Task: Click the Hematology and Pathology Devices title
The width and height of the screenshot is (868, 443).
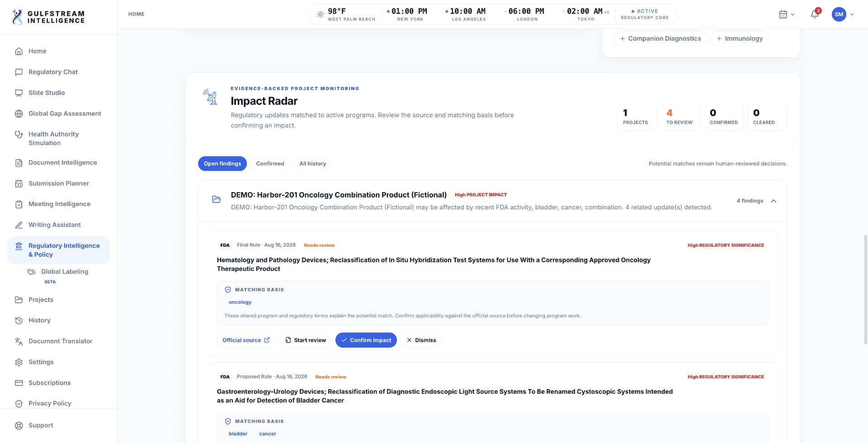Action: click(x=434, y=264)
